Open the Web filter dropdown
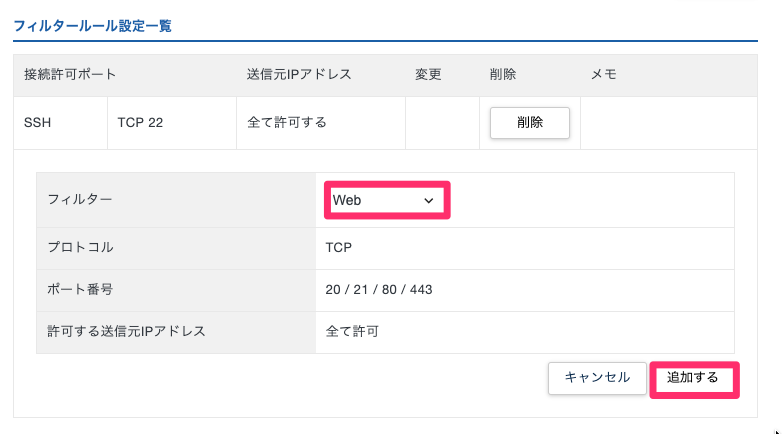 coord(384,200)
